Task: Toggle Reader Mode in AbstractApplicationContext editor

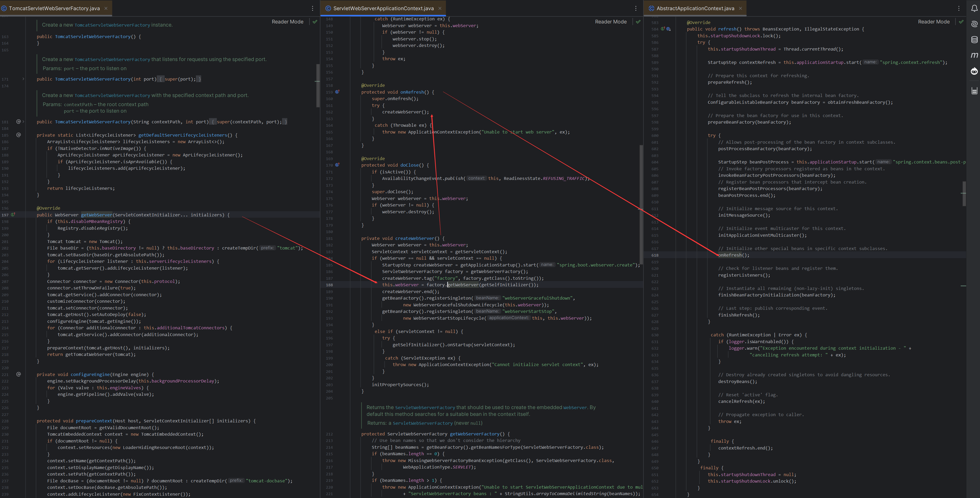Action: [x=934, y=22]
